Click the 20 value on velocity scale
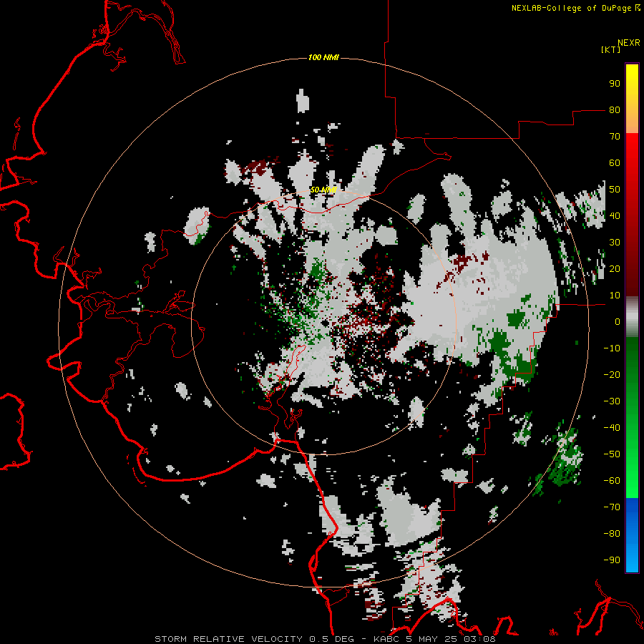This screenshot has height=644, width=644. click(x=615, y=268)
